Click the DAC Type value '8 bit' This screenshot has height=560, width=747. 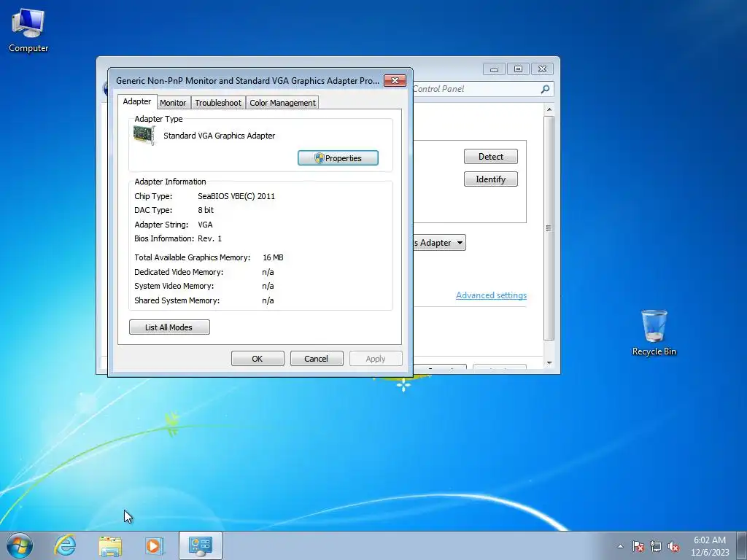[x=206, y=210]
